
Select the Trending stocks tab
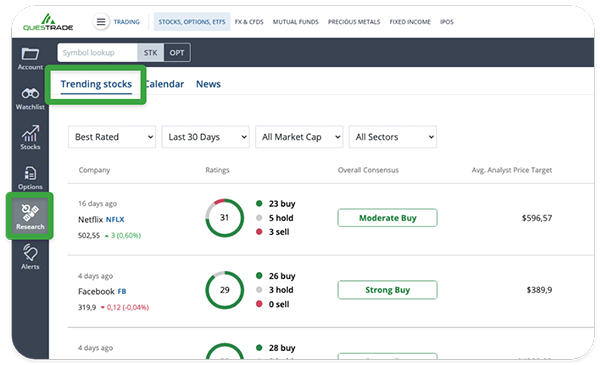pyautogui.click(x=96, y=84)
